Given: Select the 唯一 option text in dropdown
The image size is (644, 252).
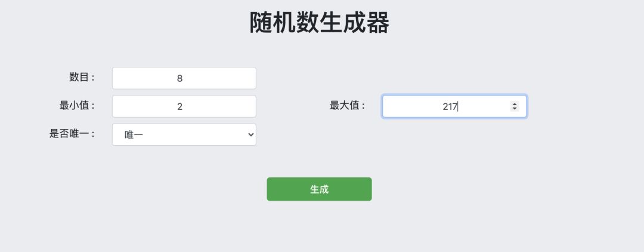Looking at the screenshot, I should pyautogui.click(x=134, y=135).
